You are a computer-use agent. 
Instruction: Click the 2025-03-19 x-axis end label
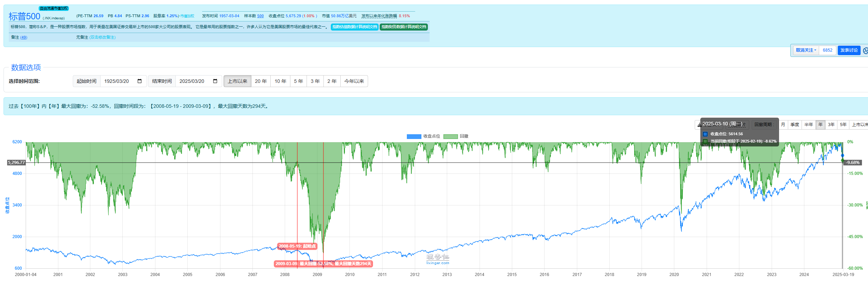coord(843,275)
